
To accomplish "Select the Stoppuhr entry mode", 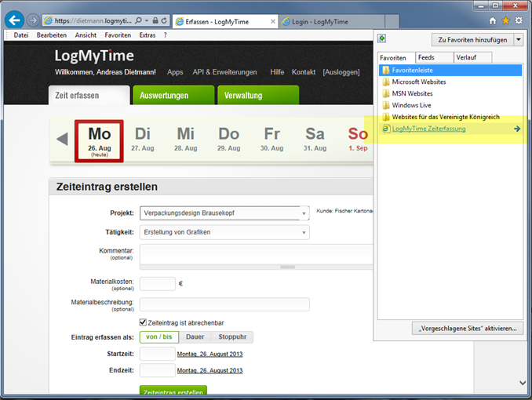I will (232, 337).
